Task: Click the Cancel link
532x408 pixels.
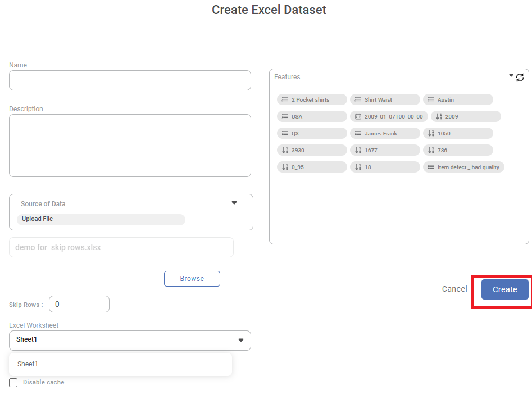Action: point(454,289)
